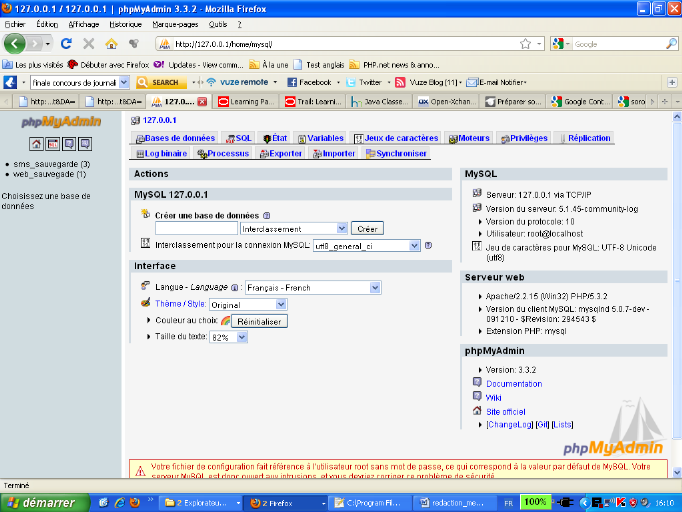
Task: Open the Jeux de caractères tab
Action: click(x=396, y=138)
